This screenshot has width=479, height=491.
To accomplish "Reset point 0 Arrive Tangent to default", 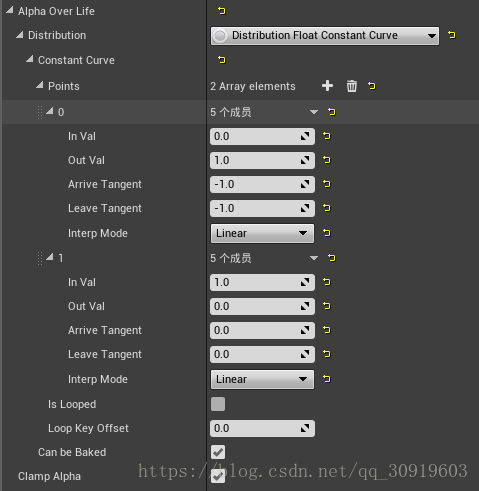I will (327, 184).
